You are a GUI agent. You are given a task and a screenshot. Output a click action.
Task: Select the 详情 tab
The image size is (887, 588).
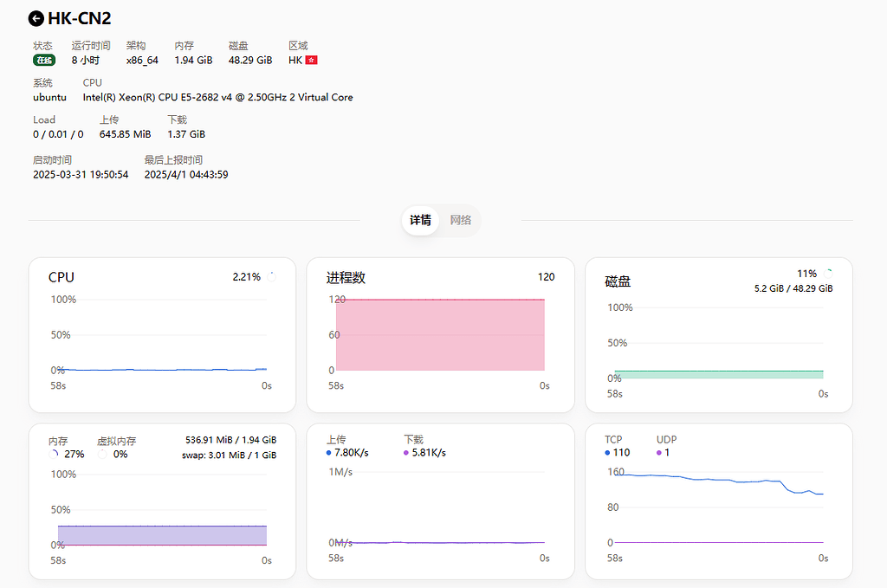[420, 221]
